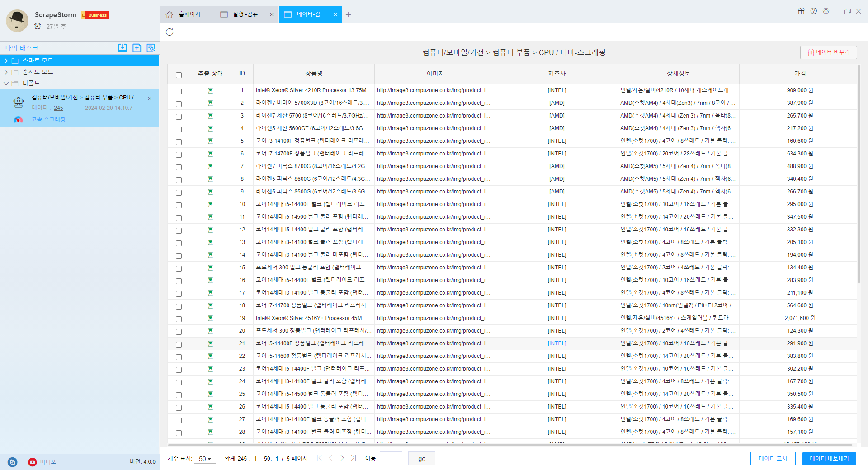The image size is (868, 470).
Task: Click the search task icon in sidebar header
Action: 151,48
